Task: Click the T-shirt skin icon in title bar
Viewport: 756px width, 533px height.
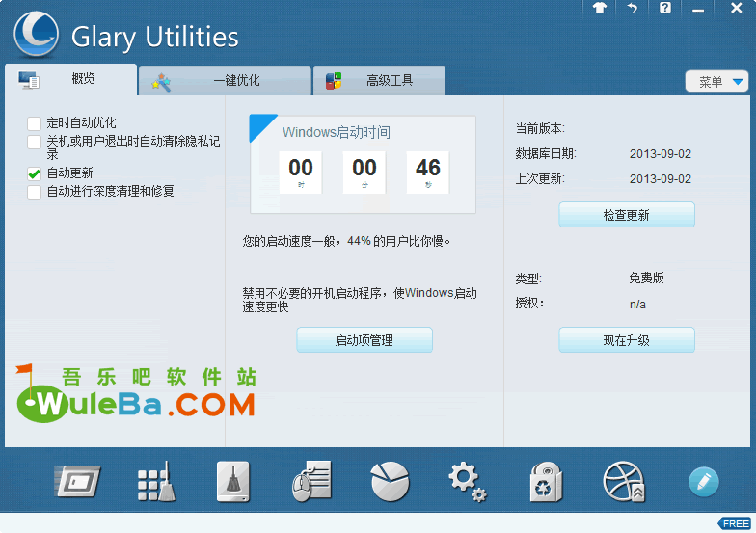Action: tap(600, 8)
